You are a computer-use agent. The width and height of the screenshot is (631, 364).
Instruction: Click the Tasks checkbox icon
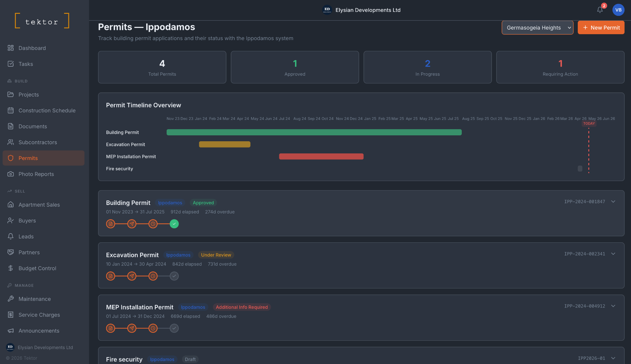coord(11,64)
